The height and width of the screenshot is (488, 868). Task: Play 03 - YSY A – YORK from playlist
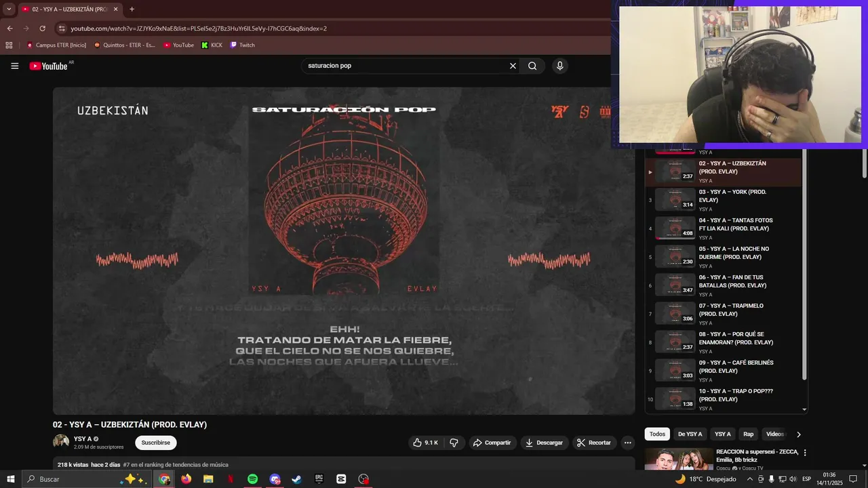724,201
